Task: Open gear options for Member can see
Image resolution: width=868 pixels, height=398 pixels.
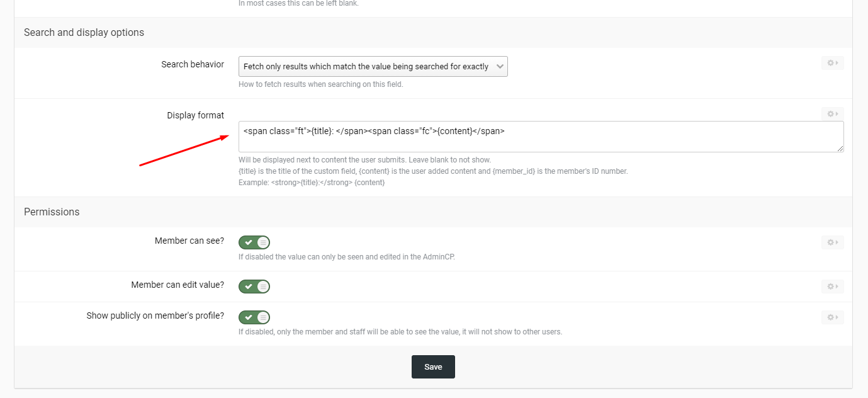Action: pos(832,242)
